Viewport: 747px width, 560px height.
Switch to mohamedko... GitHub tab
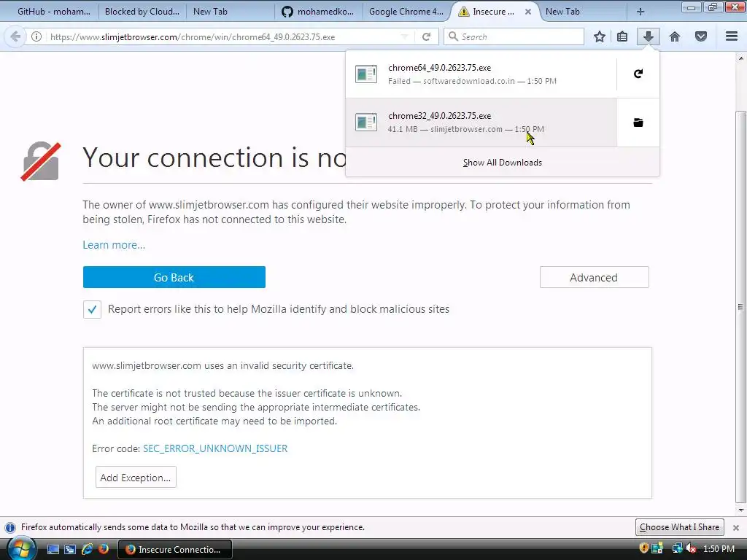pyautogui.click(x=318, y=12)
